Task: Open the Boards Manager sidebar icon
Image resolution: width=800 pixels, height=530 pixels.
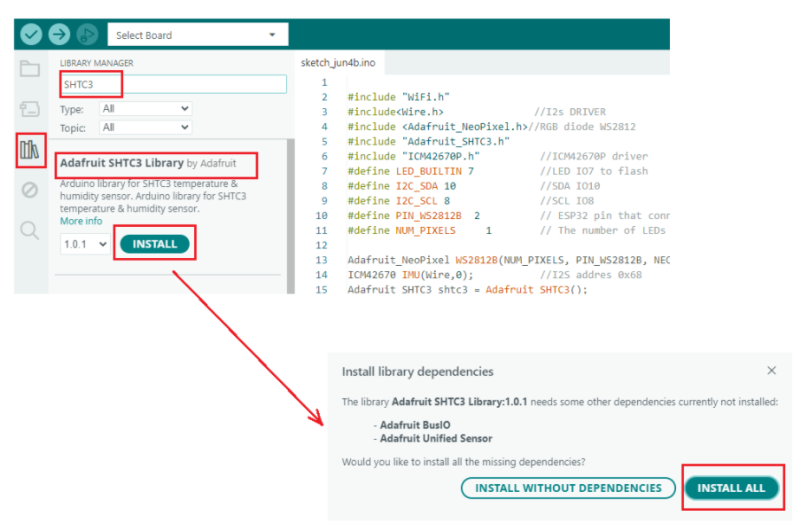Action: pos(30,109)
